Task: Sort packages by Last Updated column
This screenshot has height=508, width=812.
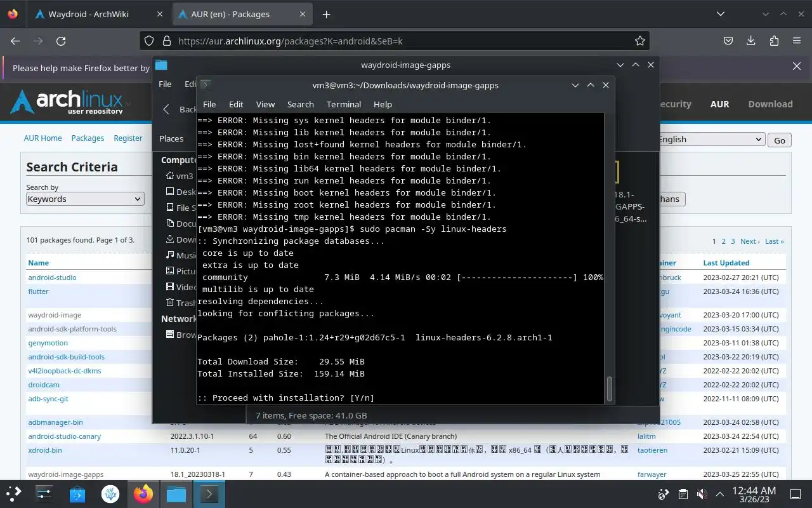Action: pyautogui.click(x=726, y=263)
